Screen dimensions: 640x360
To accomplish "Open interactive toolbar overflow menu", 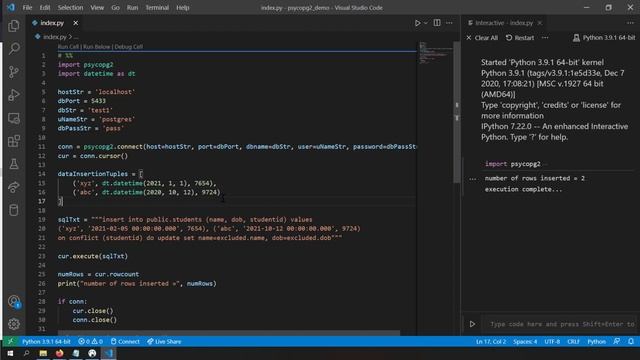I will click(545, 38).
